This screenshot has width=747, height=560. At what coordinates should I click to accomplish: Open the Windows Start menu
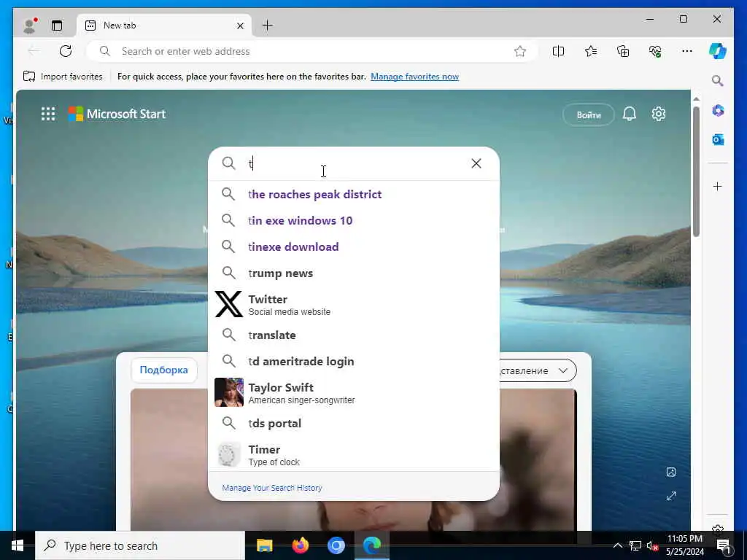18,545
